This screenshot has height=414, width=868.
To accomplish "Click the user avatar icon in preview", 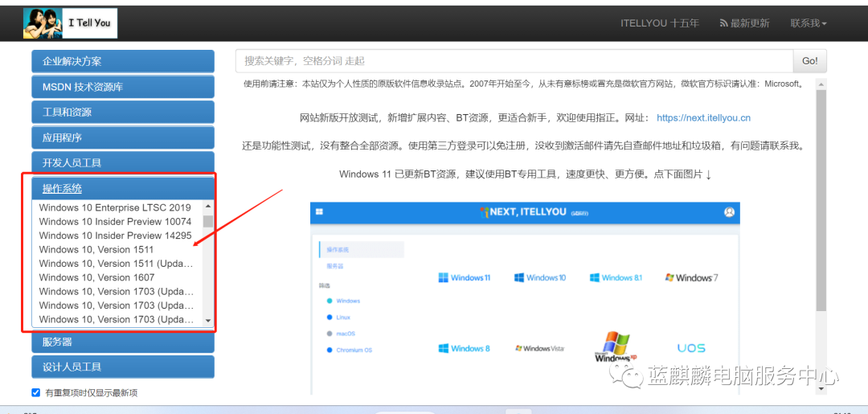I will (730, 212).
